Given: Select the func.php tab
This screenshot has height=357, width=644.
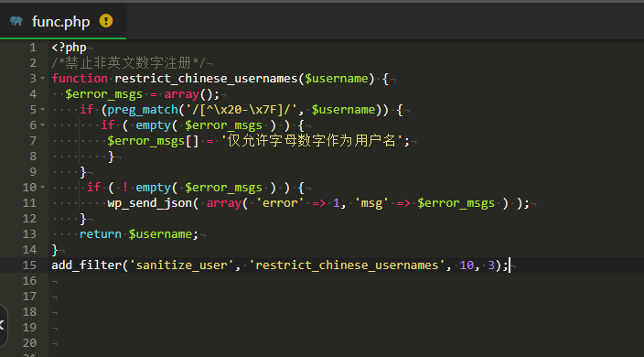Looking at the screenshot, I should pos(63,21).
